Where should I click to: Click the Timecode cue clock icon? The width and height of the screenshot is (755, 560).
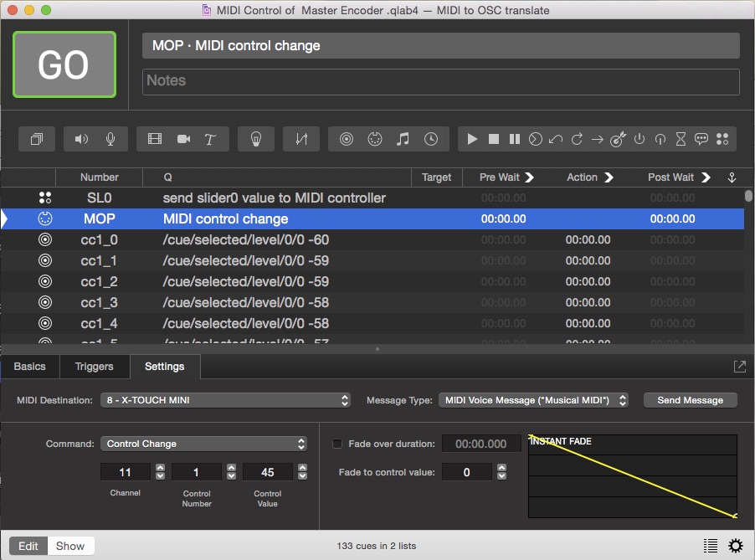pyautogui.click(x=431, y=139)
